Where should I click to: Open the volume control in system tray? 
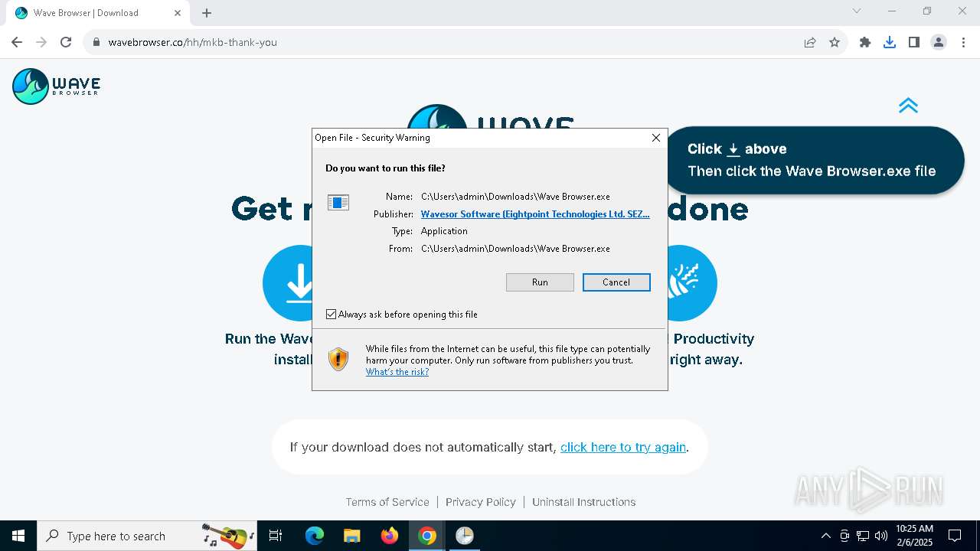click(x=881, y=536)
